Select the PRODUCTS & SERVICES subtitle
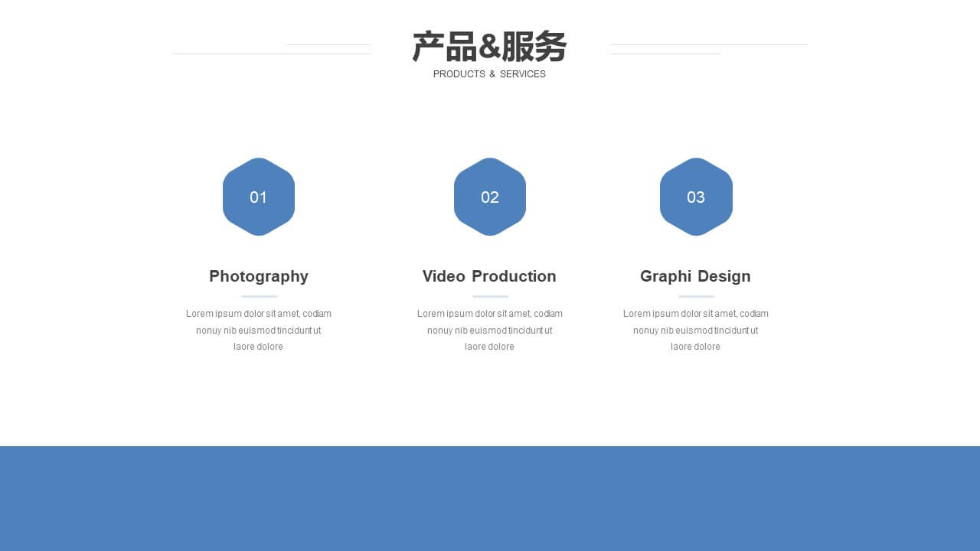Image resolution: width=980 pixels, height=551 pixels. coord(489,74)
